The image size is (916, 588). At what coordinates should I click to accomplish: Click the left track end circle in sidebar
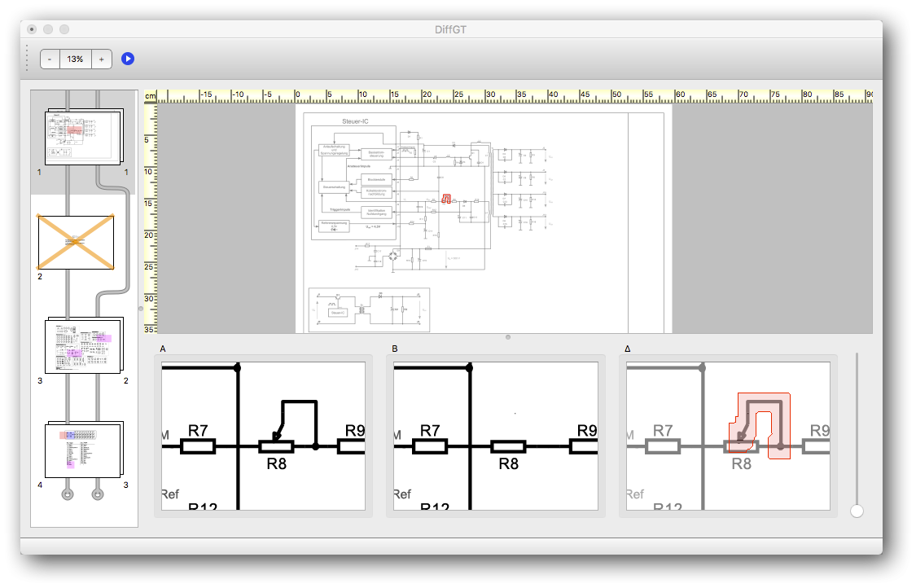tap(68, 494)
